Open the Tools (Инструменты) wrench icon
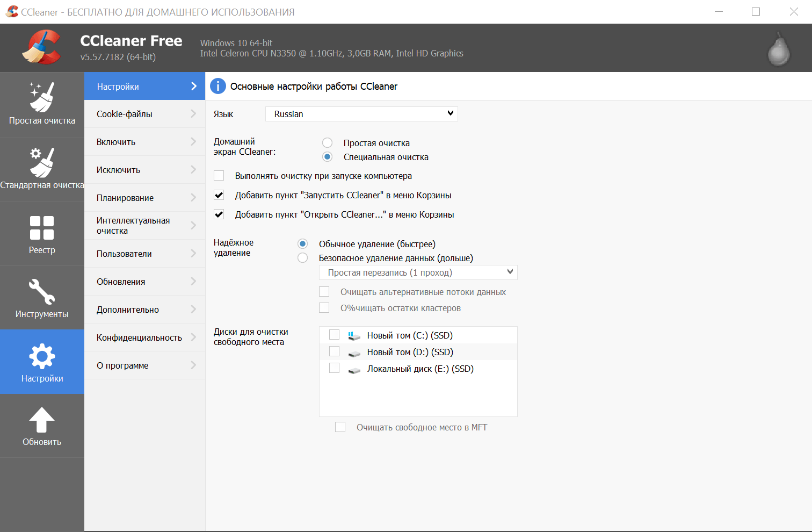The height and width of the screenshot is (532, 812). pyautogui.click(x=42, y=292)
